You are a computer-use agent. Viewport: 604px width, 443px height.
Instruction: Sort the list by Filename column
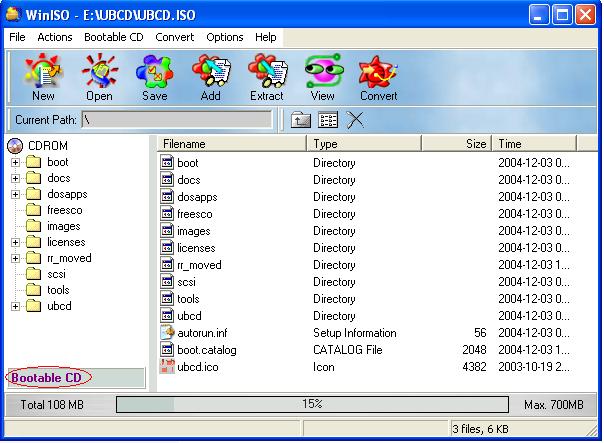tap(230, 144)
